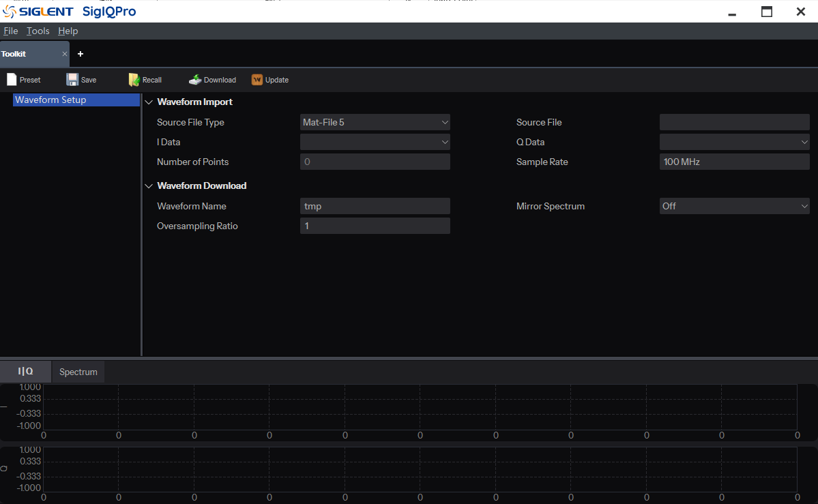Open the File menu
Viewport: 818px width, 504px height.
[10, 31]
